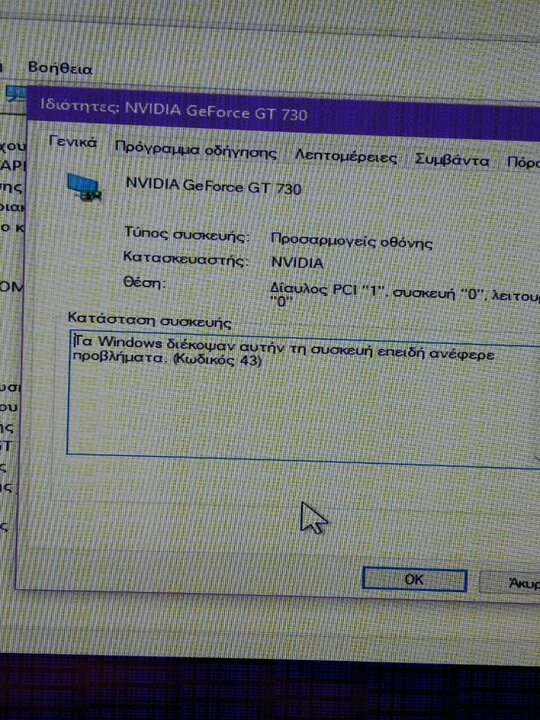Click the Άκυρο cancel button
540x720 pixels.
[x=510, y=583]
